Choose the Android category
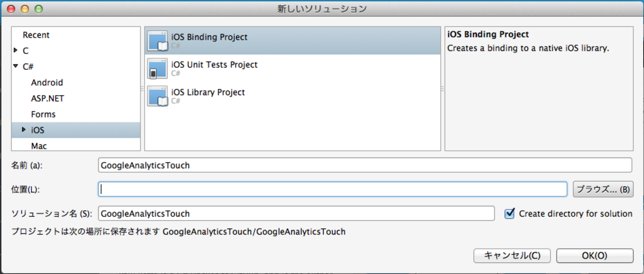Viewport: 644px width, 274px height. tap(47, 83)
